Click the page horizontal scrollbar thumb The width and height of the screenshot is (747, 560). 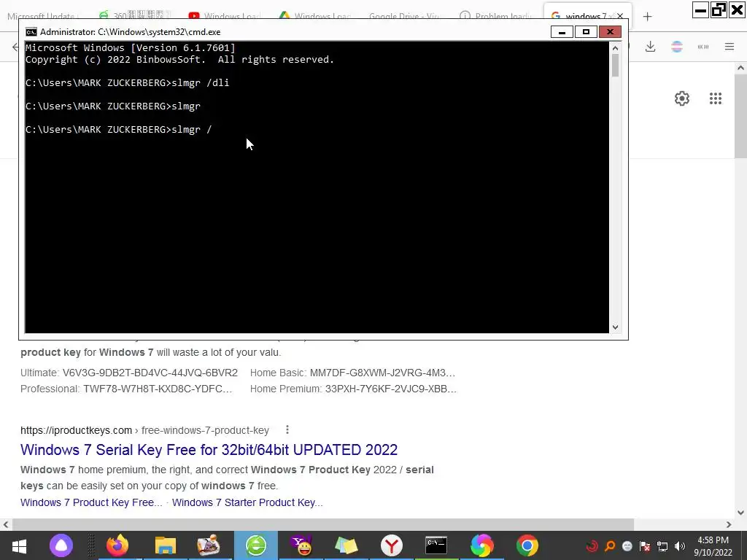[323, 525]
